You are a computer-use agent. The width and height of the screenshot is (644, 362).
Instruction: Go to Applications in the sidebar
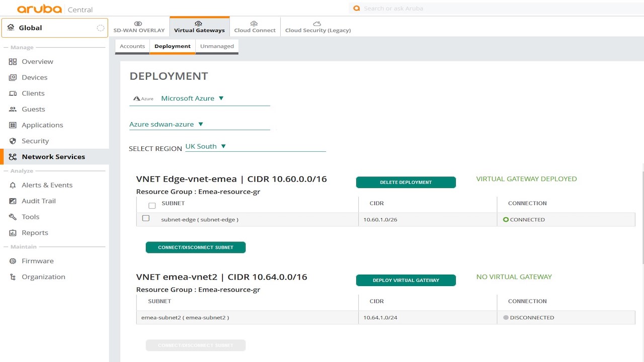tap(54, 125)
